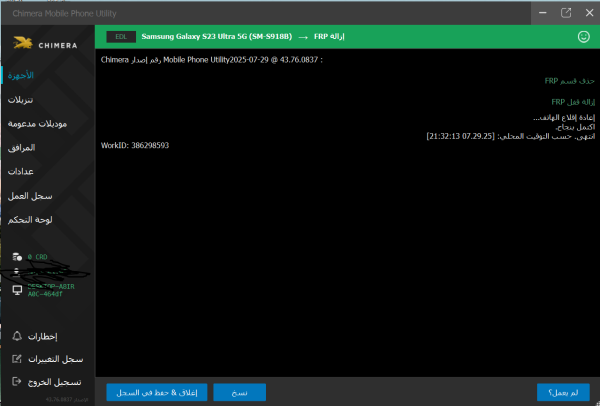The height and width of the screenshot is (406, 600).
Task: Click the لم يعمل؟ button
Action: [x=563, y=393]
